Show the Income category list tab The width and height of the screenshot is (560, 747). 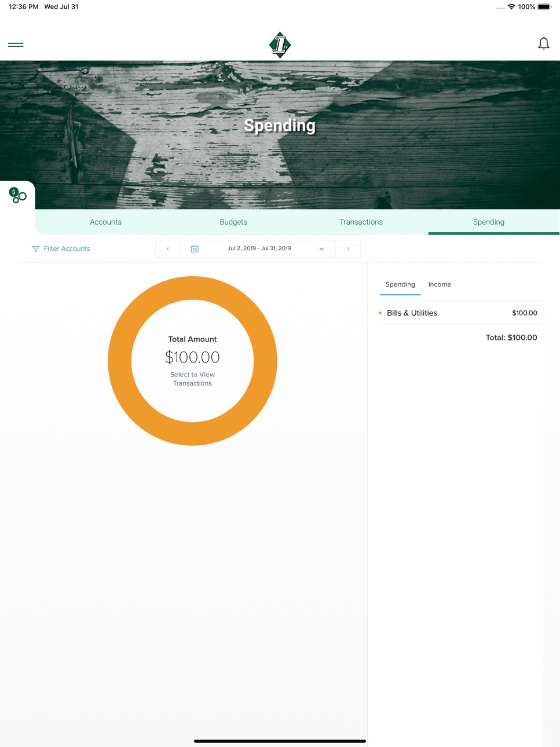(x=440, y=284)
